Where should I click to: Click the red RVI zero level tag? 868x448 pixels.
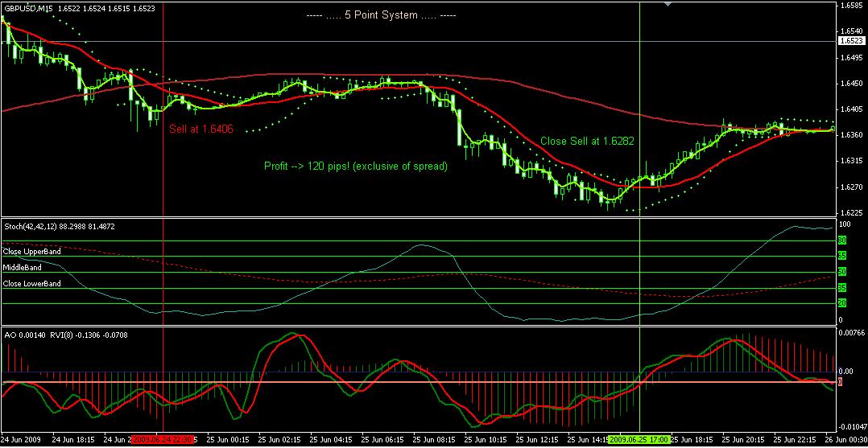coord(841,382)
